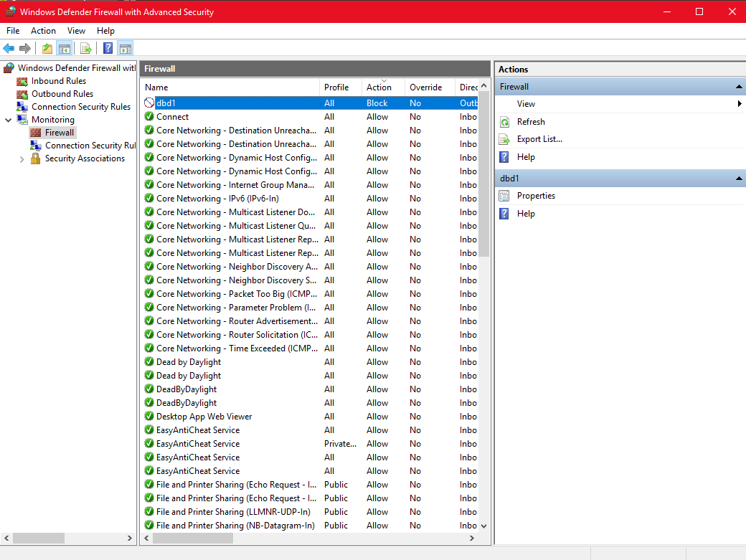Click the Forward arrow toolbar icon
This screenshot has height=560, width=746.
pos(24,48)
